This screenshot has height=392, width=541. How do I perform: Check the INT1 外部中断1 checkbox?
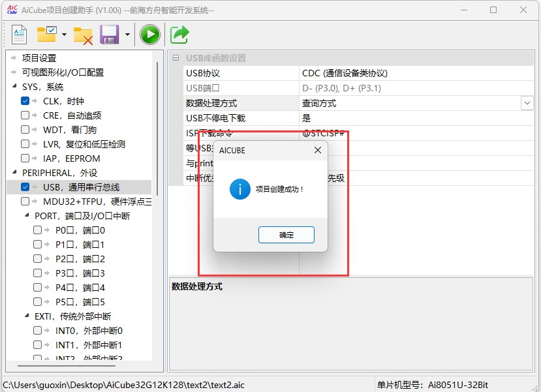(x=38, y=345)
